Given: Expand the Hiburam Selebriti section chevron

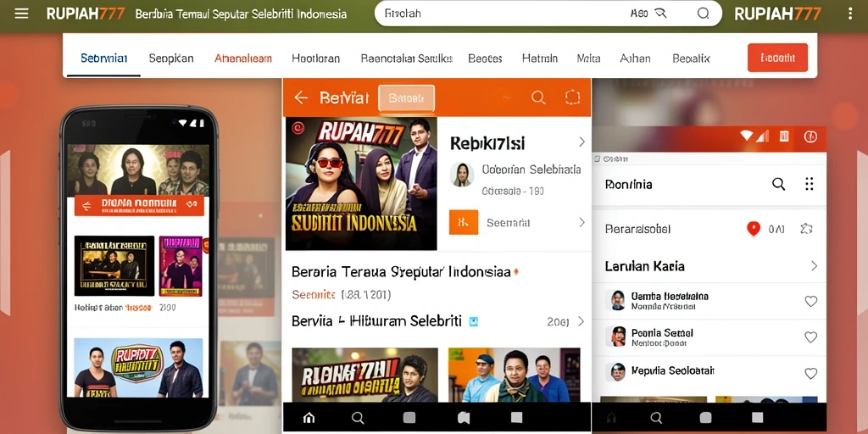Looking at the screenshot, I should tap(581, 321).
